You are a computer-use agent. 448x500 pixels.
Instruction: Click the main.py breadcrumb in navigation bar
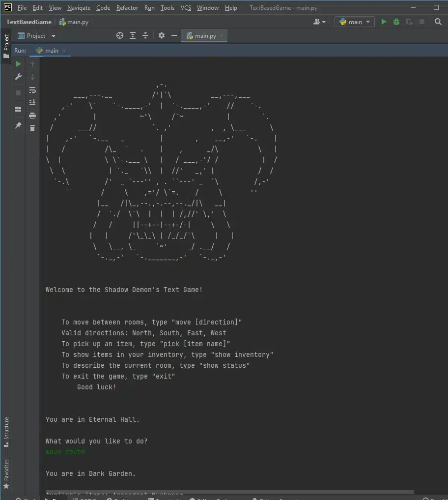(x=74, y=22)
